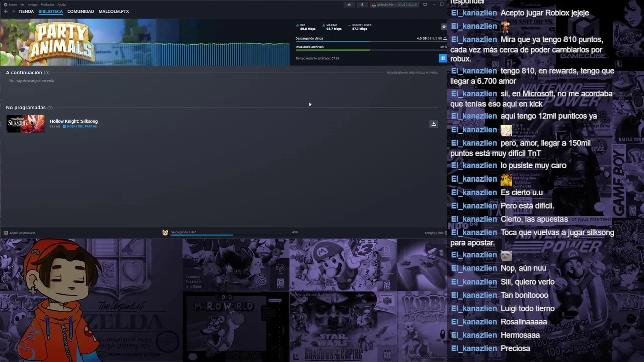Open download settings gear icon
Image resolution: width=644 pixels, height=362 pixels.
click(443, 27)
